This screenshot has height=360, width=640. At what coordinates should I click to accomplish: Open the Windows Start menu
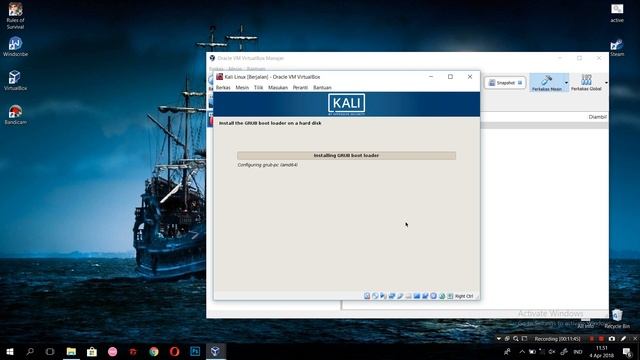pos(10,351)
